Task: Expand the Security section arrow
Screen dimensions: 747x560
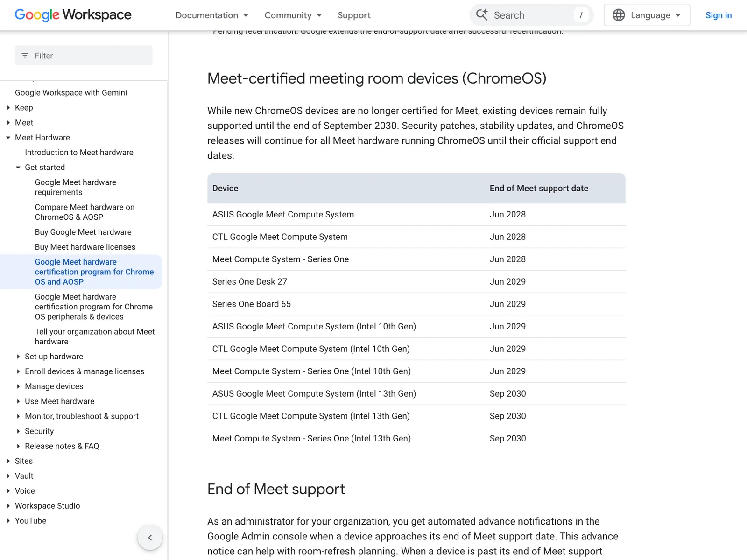Action: tap(18, 431)
